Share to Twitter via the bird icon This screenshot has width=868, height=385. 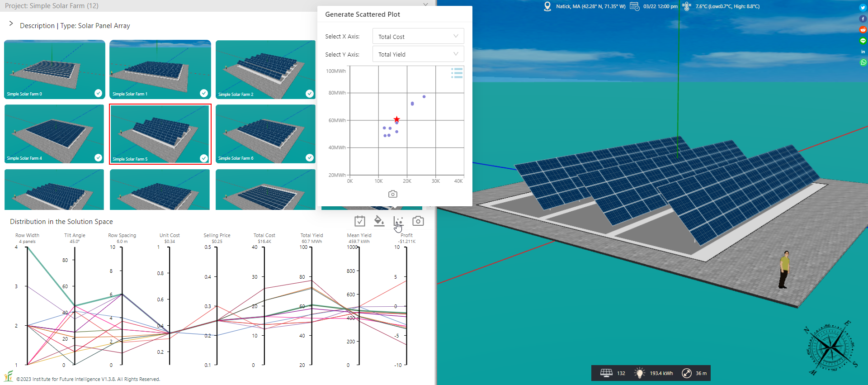pyautogui.click(x=863, y=8)
